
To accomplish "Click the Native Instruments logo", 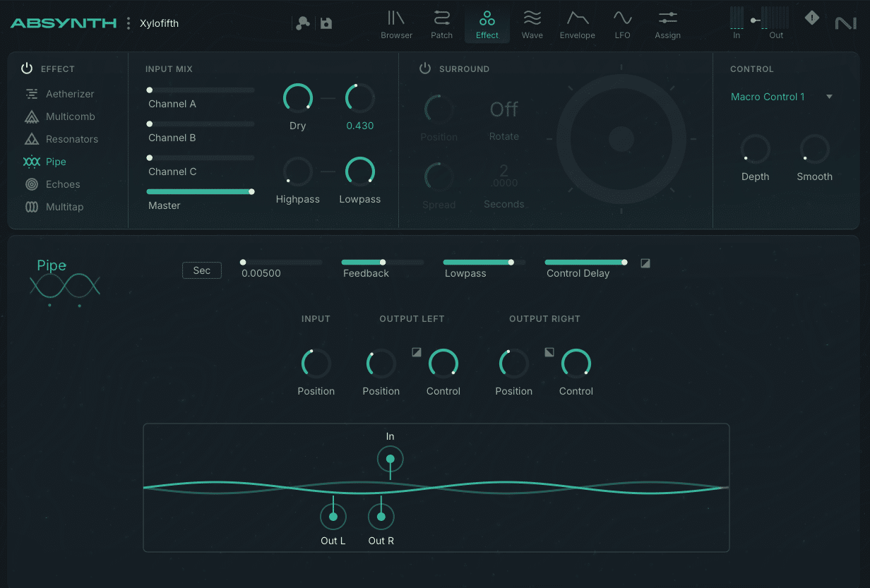I will coord(846,23).
